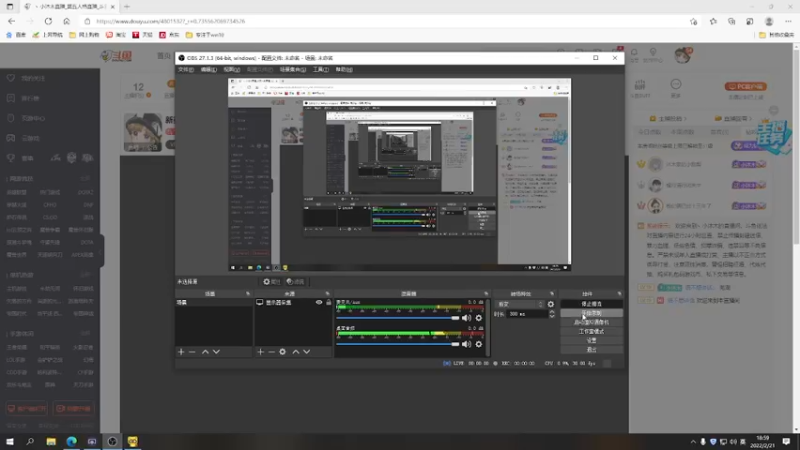Open 工具(T) menu in OBS
This screenshot has width=800, height=450.
tap(321, 69)
